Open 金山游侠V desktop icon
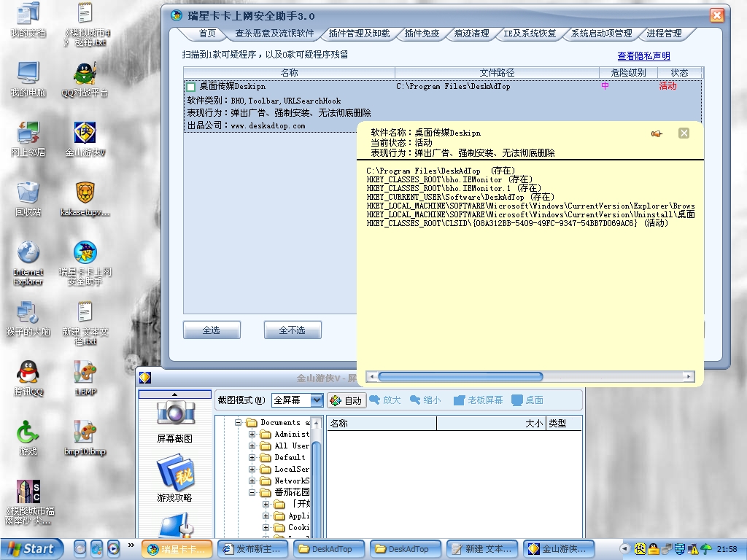Screen dimensions: 747x560 [85, 139]
